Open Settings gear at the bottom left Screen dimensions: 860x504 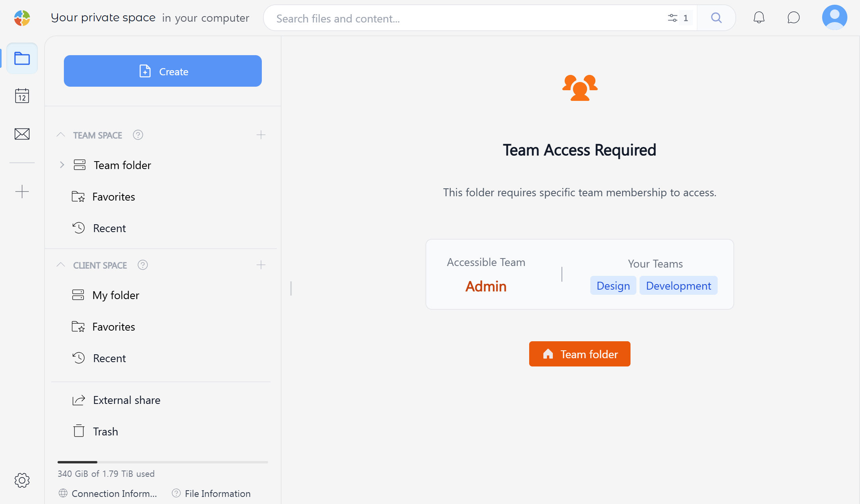22,480
